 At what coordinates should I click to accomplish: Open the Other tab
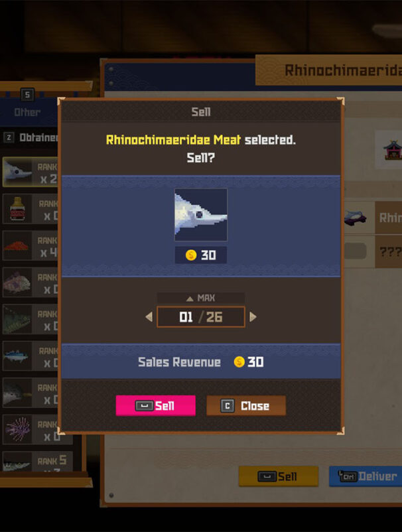point(27,112)
